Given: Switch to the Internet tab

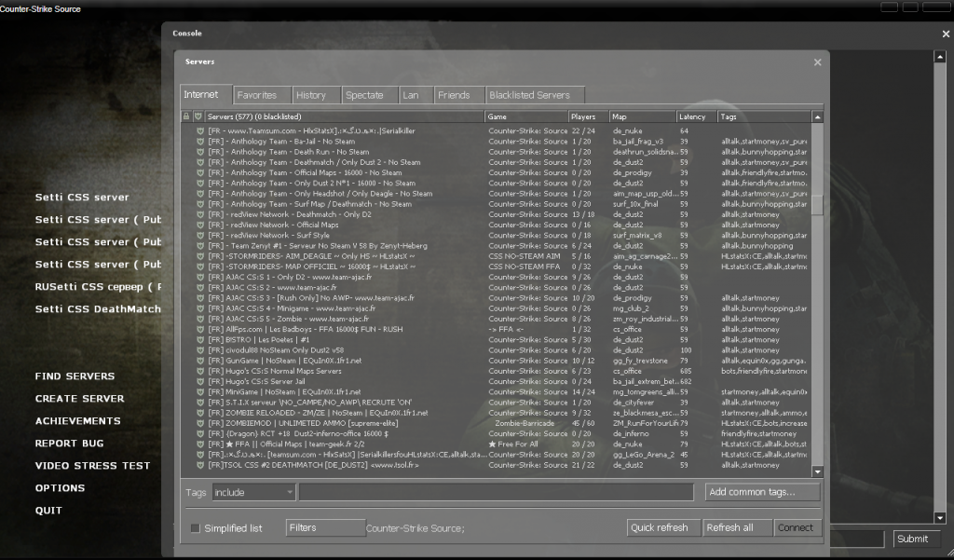Looking at the screenshot, I should click(x=206, y=94).
